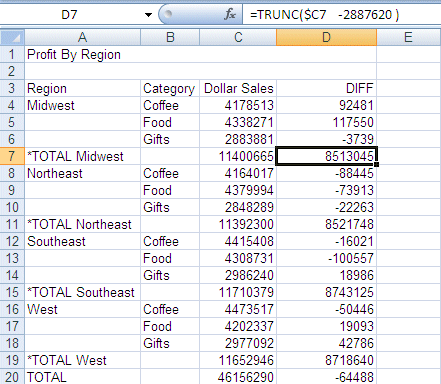Select row 20 header

tap(12, 377)
